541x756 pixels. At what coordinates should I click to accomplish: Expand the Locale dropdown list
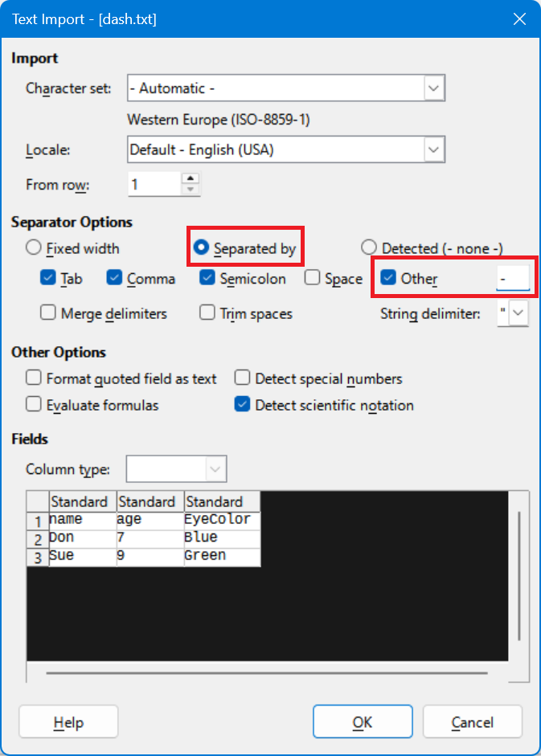pyautogui.click(x=434, y=149)
